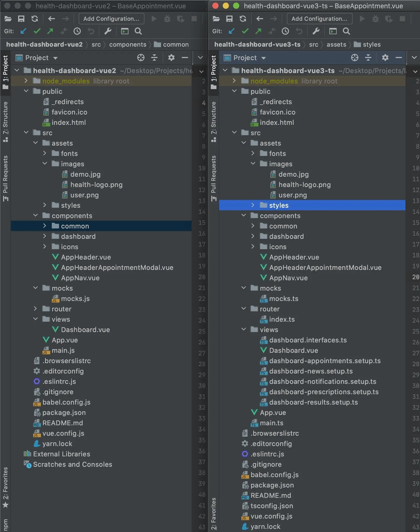This screenshot has width=420, height=532.
Task: Click Git push arrow in left window
Action: click(x=50, y=31)
